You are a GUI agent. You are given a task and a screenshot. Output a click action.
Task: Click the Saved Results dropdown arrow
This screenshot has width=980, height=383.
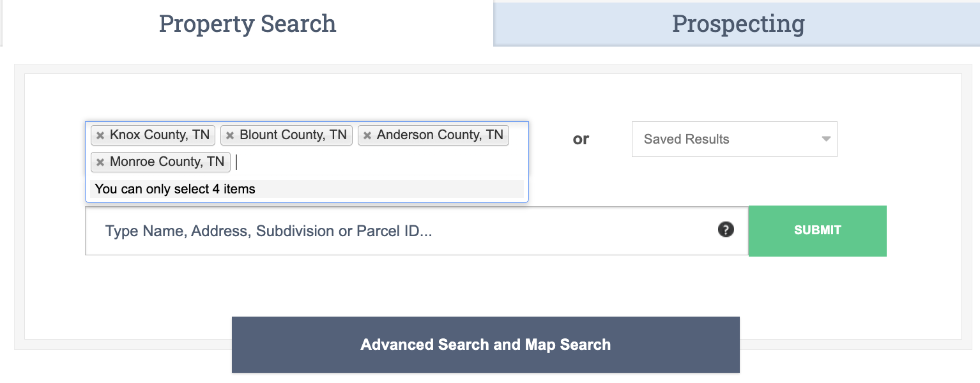pyautogui.click(x=825, y=139)
